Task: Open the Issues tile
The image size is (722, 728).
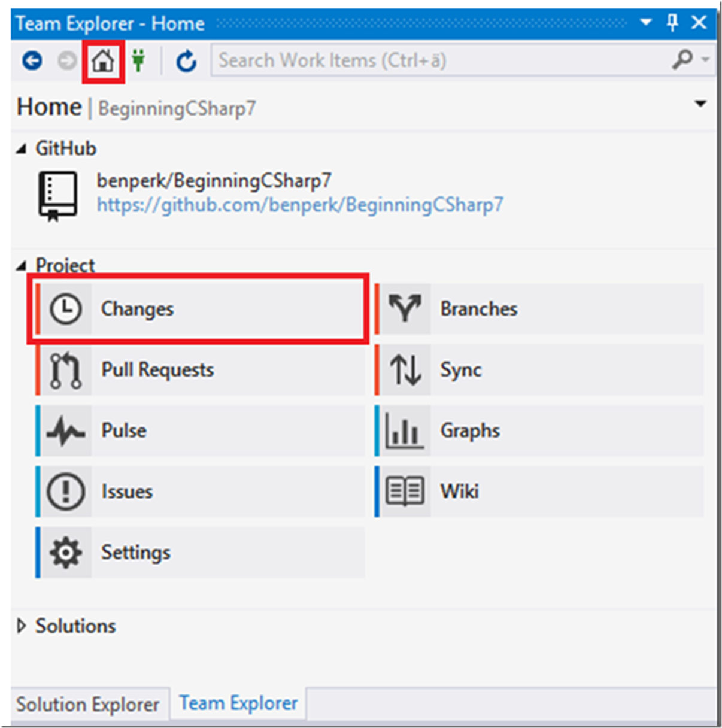Action: pos(199,492)
